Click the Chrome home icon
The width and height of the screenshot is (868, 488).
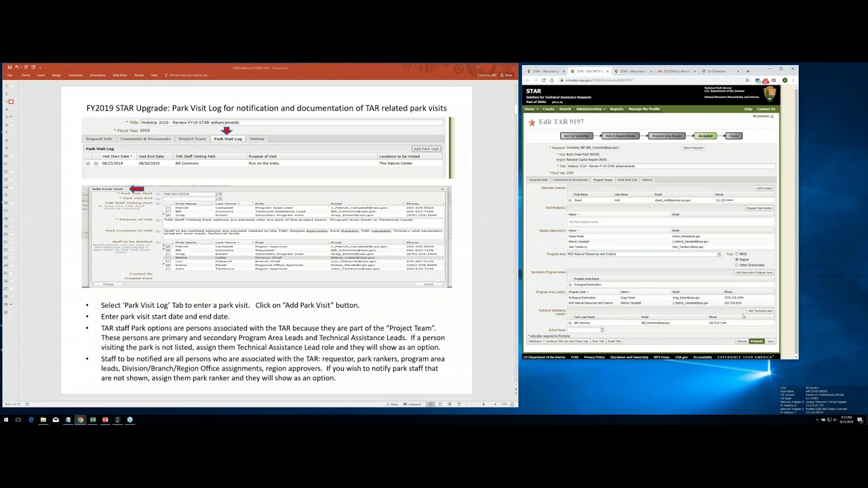point(552,80)
